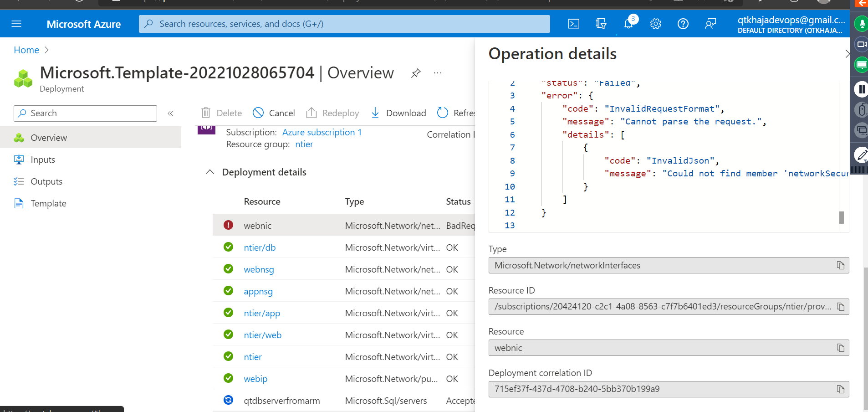The width and height of the screenshot is (868, 412).
Task: Go to Home breadcrumb link
Action: click(x=26, y=50)
